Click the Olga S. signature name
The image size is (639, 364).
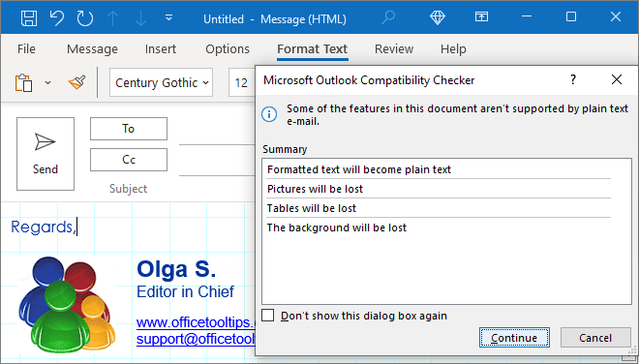coord(176,269)
